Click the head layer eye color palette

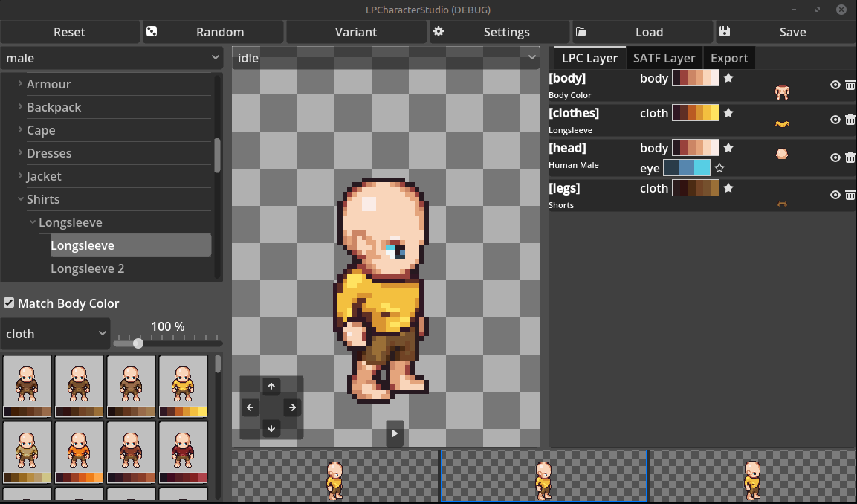click(687, 168)
